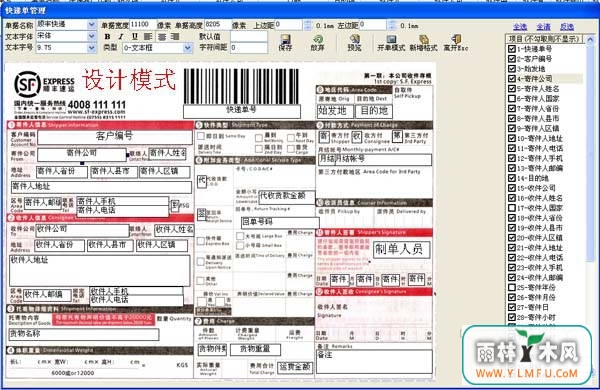Viewport: 600px width, 390px height.
Task: Open the 文本字号 font size dropdown
Action: click(x=91, y=48)
